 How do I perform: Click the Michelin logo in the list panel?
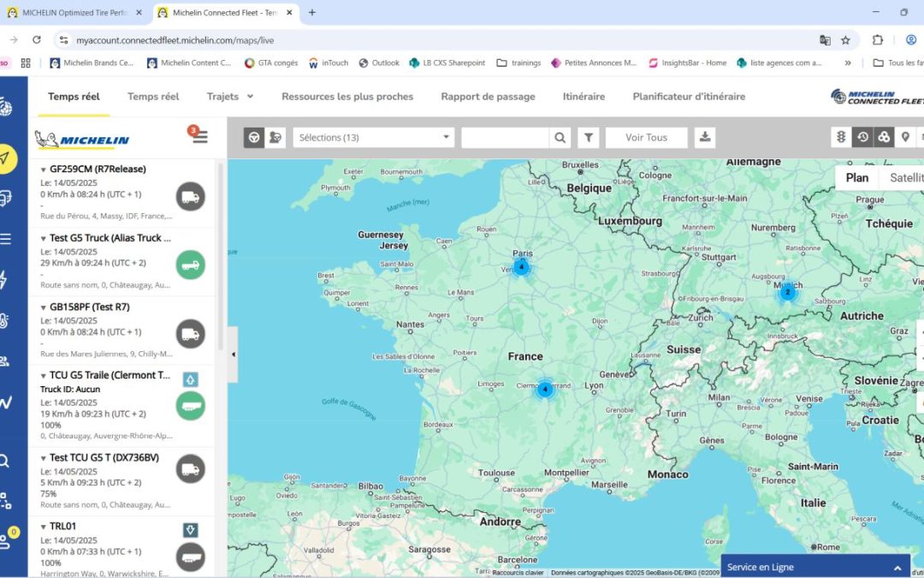[82, 140]
